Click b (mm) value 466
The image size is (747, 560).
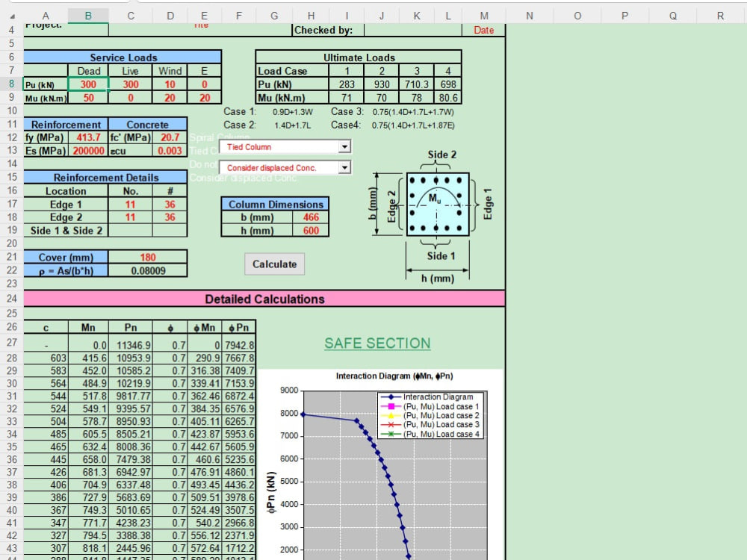click(311, 217)
